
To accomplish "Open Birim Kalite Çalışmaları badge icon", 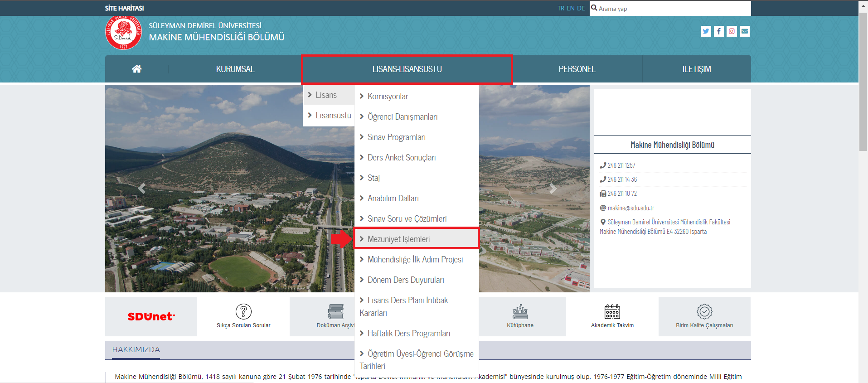I will [x=704, y=312].
